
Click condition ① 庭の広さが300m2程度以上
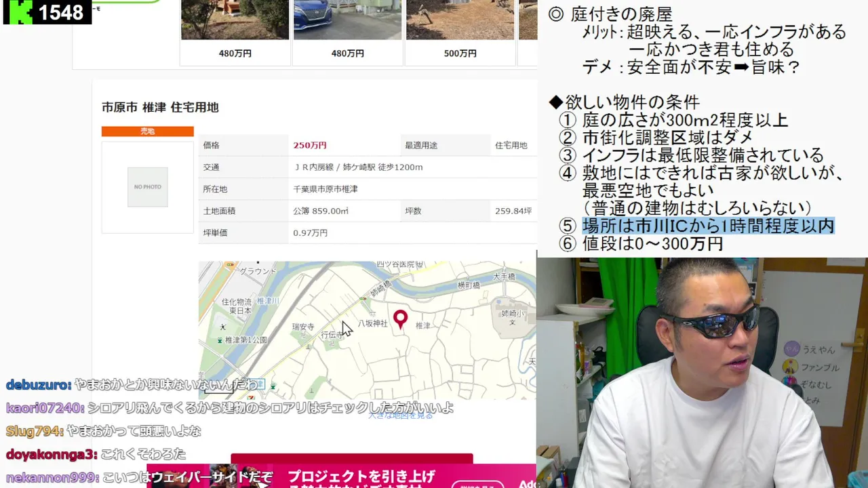point(673,120)
